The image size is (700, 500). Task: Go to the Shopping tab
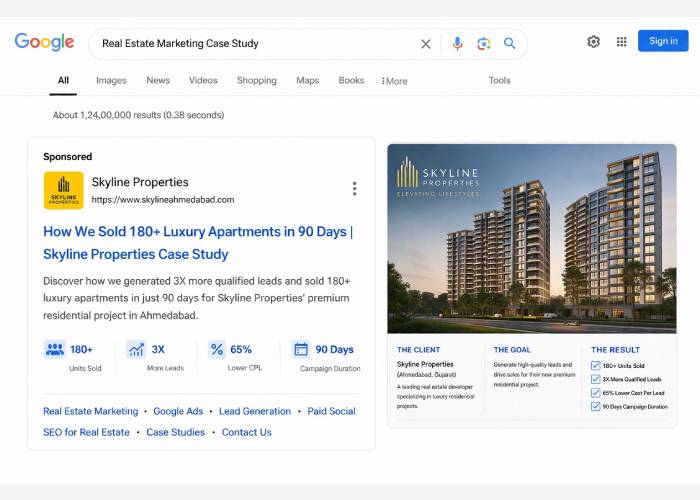[257, 80]
